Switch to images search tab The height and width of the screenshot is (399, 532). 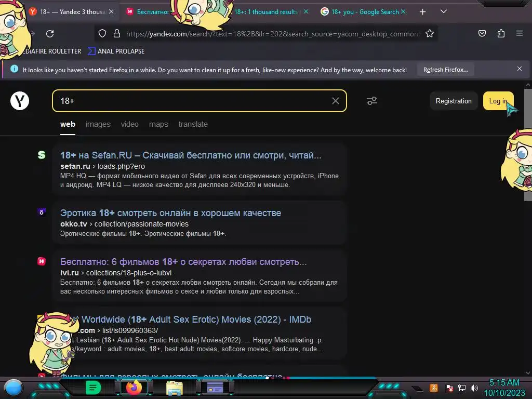(98, 124)
